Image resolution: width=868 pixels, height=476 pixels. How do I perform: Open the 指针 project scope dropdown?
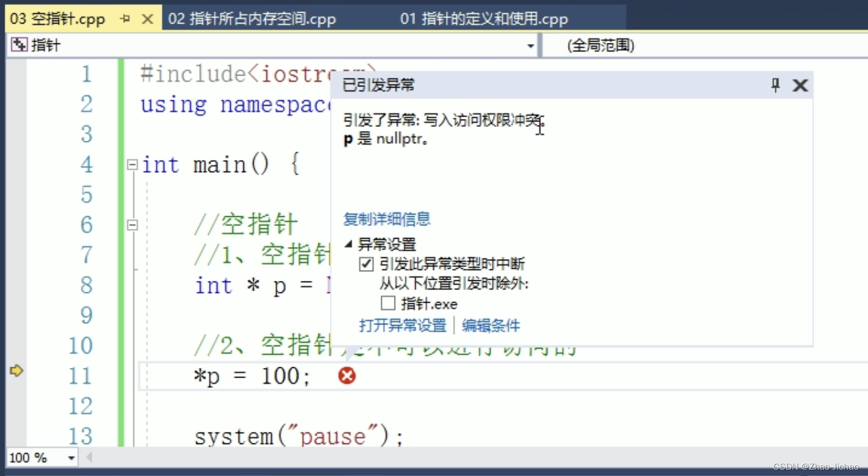click(531, 45)
